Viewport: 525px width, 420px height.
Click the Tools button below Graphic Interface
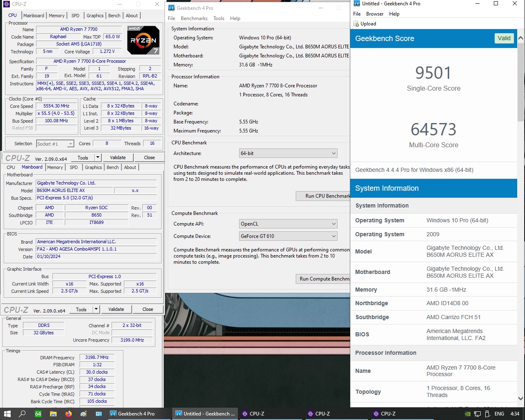click(81, 309)
